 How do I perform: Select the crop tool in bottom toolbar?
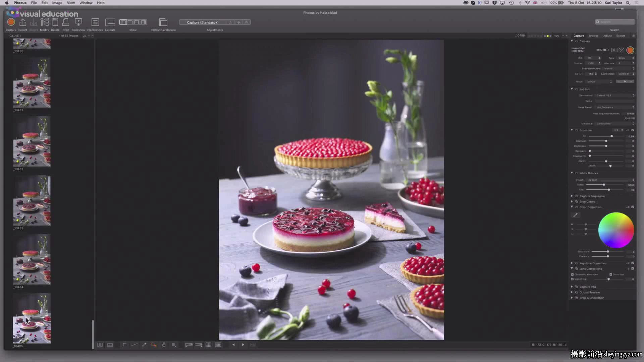pyautogui.click(x=124, y=345)
